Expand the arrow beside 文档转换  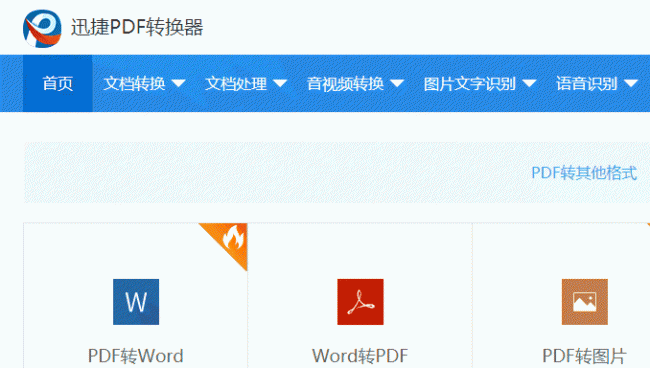(x=179, y=84)
